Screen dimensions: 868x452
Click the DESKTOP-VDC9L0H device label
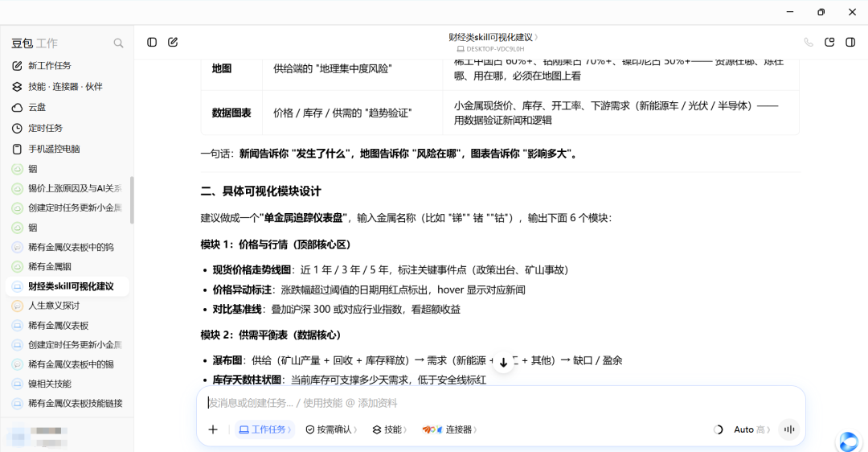tap(491, 49)
